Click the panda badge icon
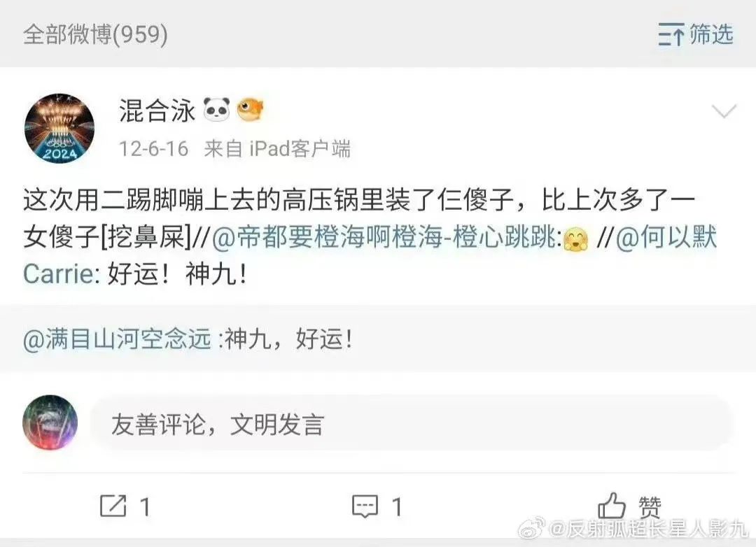Viewport: 756px width, 547px height. pyautogui.click(x=216, y=109)
